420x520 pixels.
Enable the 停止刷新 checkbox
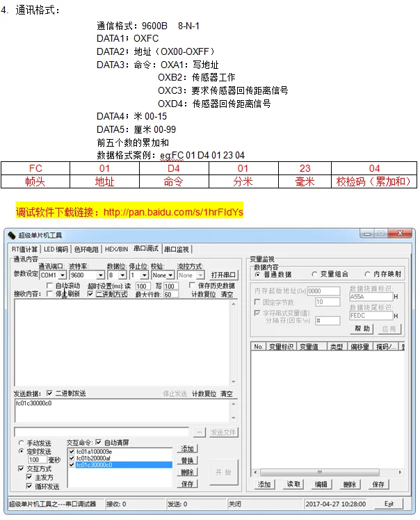click(x=49, y=294)
